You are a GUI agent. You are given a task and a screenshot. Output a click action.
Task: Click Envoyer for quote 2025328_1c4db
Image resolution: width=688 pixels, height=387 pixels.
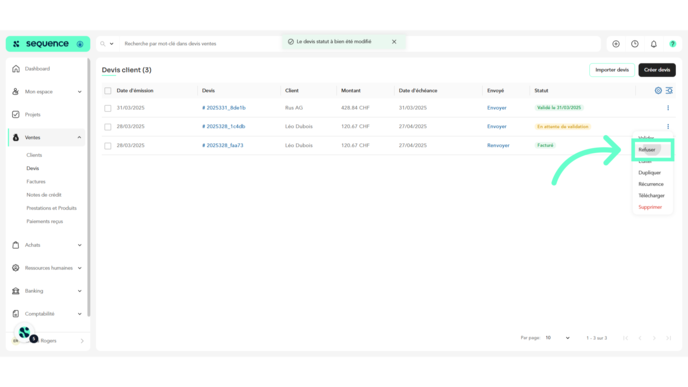(497, 127)
